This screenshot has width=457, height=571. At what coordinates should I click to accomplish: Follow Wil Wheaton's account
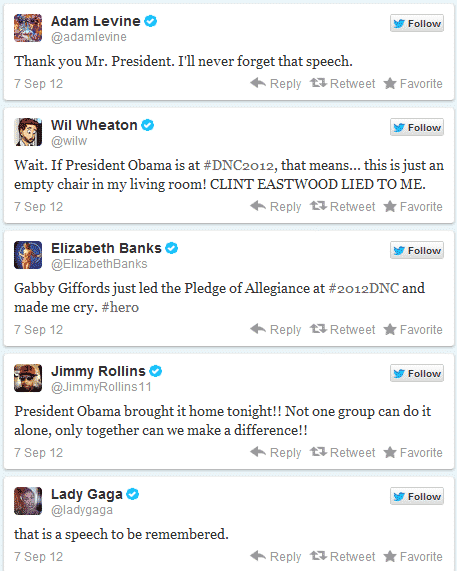(417, 127)
